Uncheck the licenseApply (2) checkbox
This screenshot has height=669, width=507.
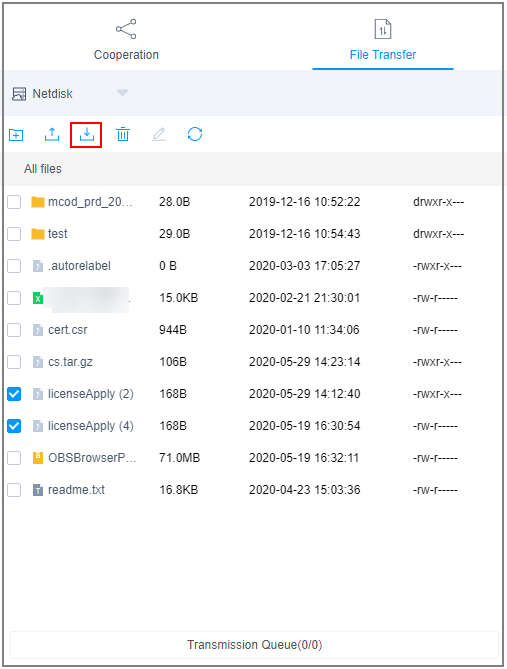pos(14,394)
